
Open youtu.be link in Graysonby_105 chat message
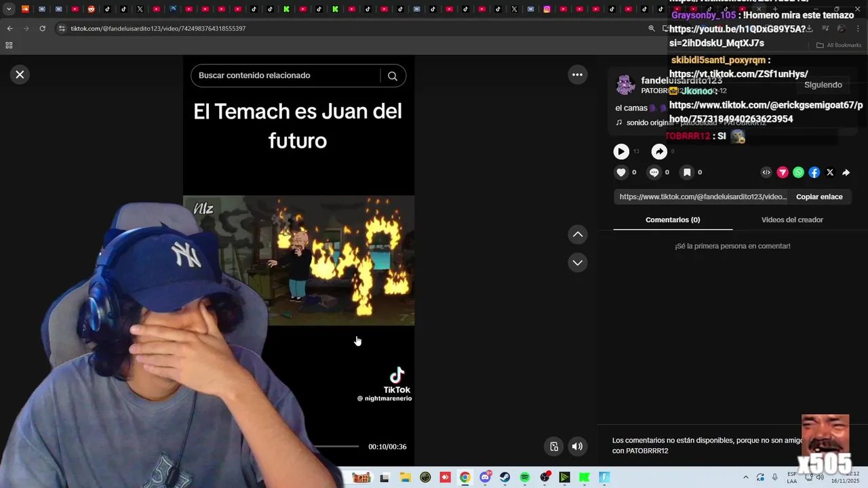click(x=738, y=36)
